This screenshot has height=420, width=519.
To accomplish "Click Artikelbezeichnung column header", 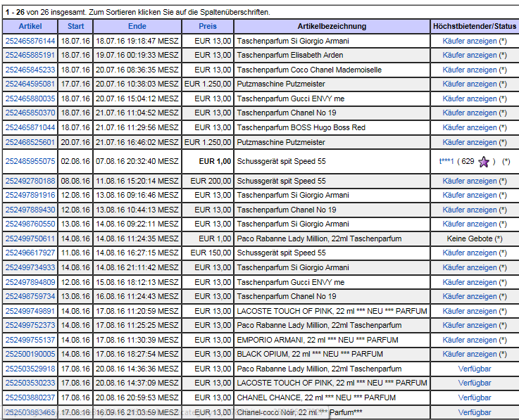I will point(332,27).
